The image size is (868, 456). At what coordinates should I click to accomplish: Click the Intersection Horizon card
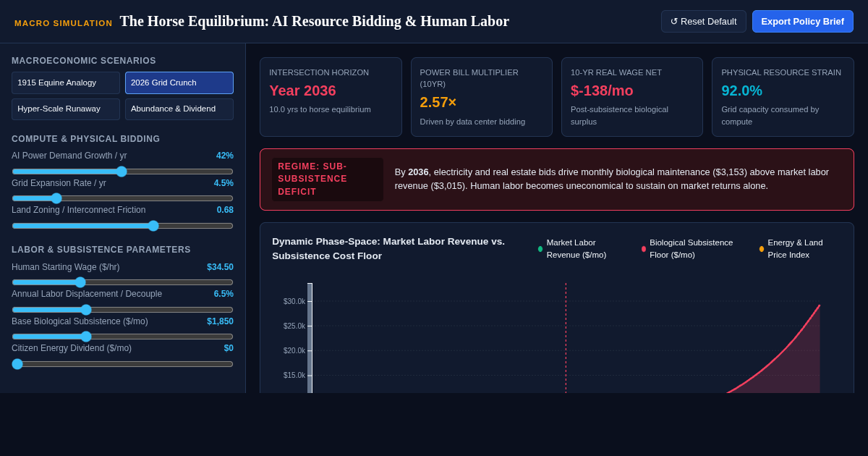coord(331,97)
